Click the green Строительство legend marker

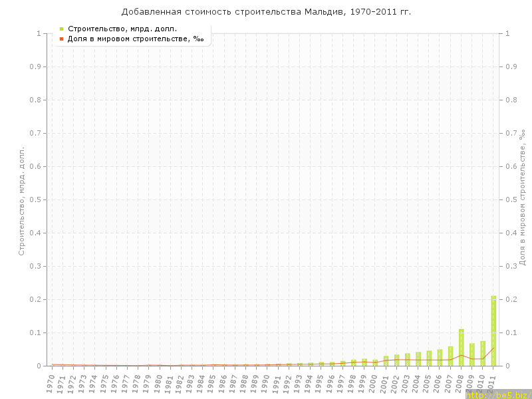click(62, 29)
